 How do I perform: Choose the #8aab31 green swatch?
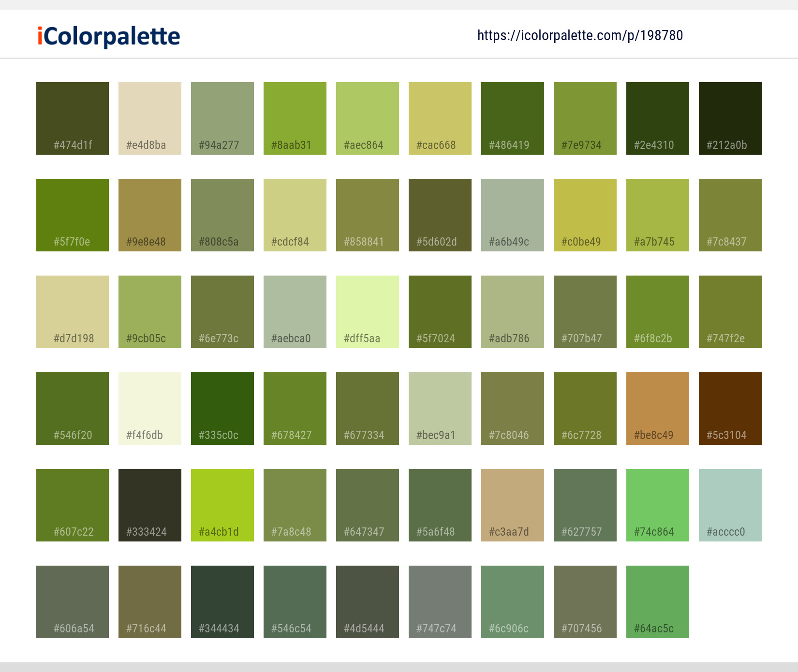295,118
